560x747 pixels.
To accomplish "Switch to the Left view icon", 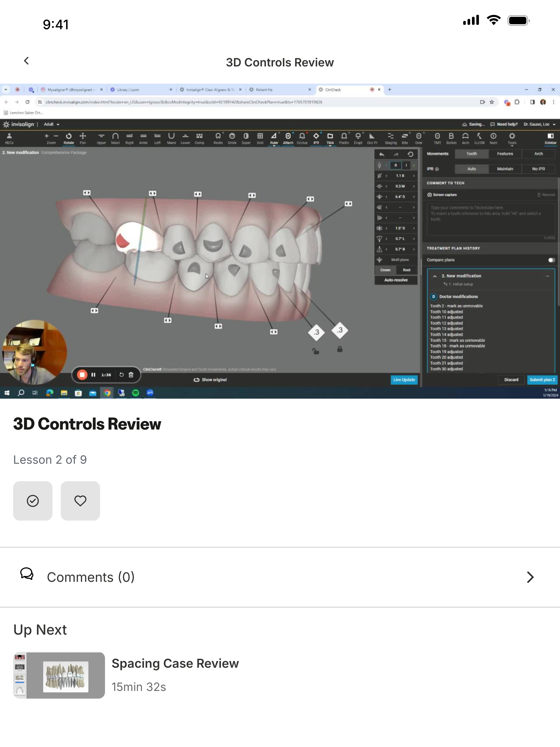I will pos(157,138).
